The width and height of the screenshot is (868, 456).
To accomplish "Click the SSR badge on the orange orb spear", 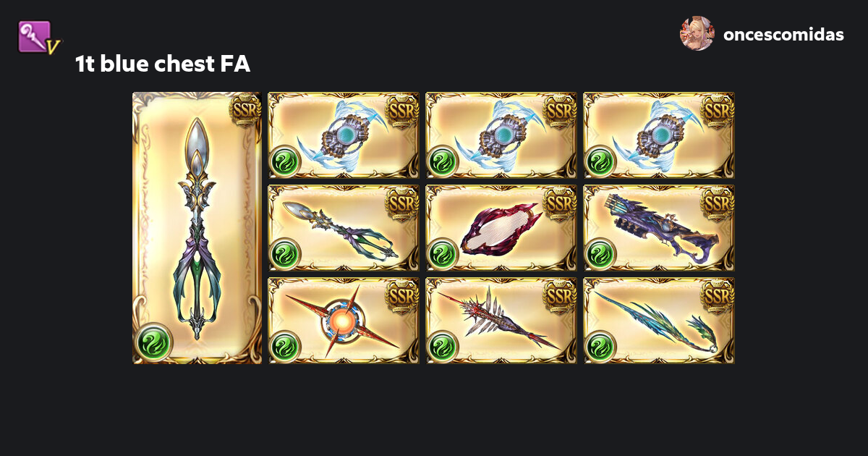I will pyautogui.click(x=402, y=297).
